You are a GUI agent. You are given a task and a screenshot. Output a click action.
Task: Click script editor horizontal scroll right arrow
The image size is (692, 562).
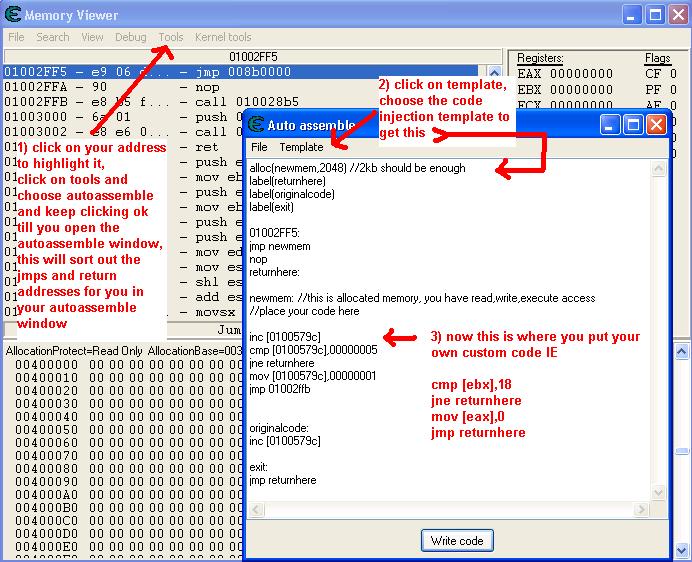(x=641, y=509)
